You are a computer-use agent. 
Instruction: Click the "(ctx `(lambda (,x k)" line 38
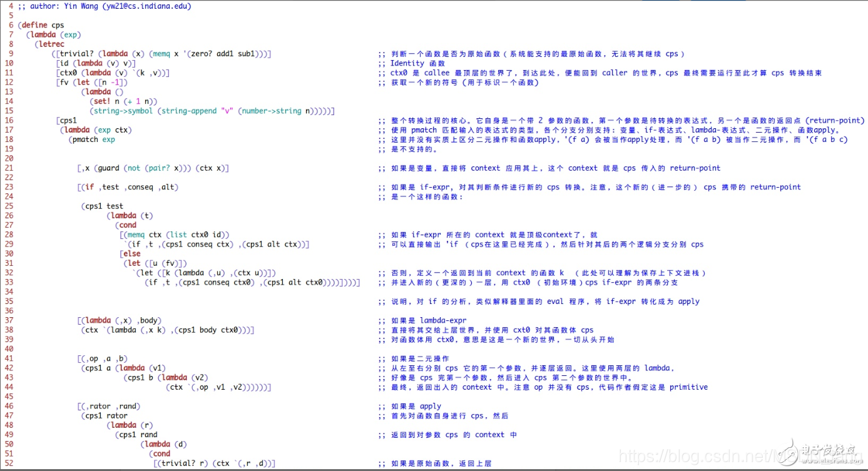(168, 330)
